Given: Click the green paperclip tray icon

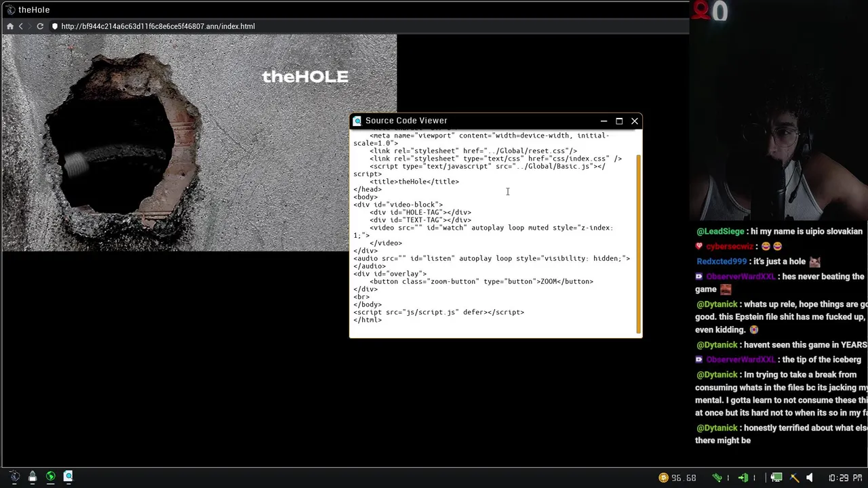Looking at the screenshot, I should point(717,478).
